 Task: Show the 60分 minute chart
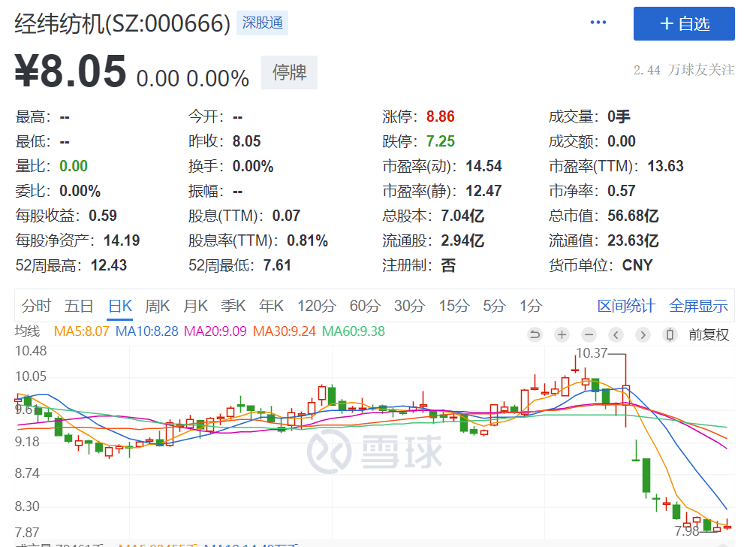click(x=365, y=306)
